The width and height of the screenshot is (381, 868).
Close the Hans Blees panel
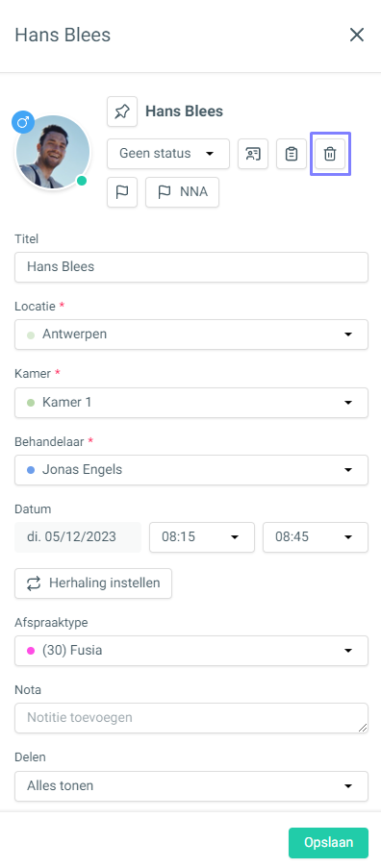[x=357, y=35]
